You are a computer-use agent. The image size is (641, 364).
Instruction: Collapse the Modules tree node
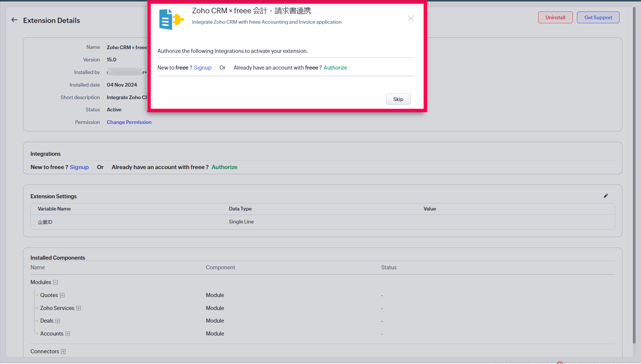tap(56, 282)
